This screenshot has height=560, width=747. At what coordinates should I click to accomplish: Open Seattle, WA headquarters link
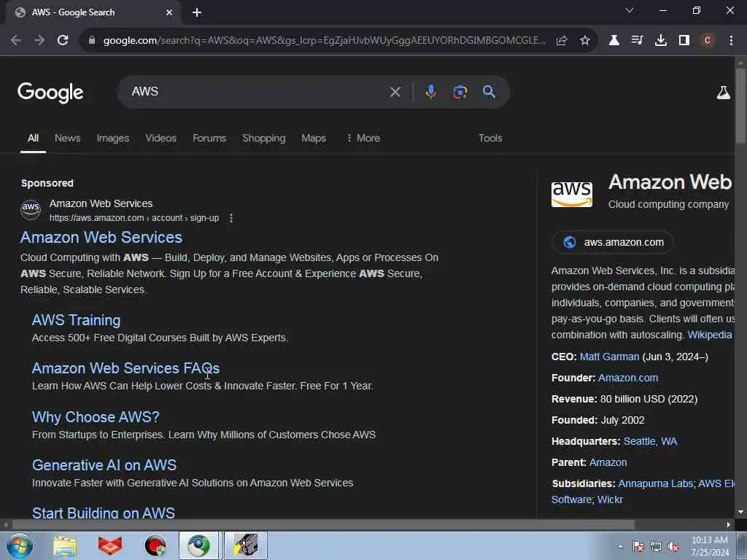(x=650, y=441)
